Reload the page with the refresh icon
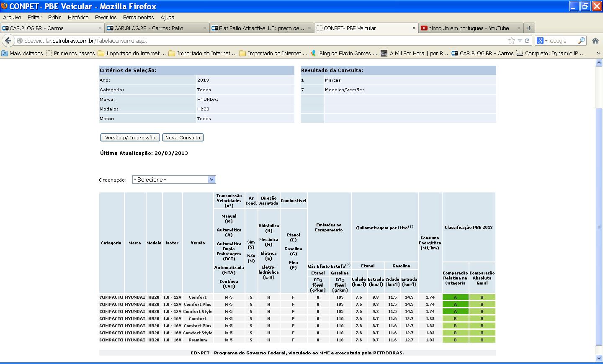The width and height of the screenshot is (603, 364). pos(527,41)
